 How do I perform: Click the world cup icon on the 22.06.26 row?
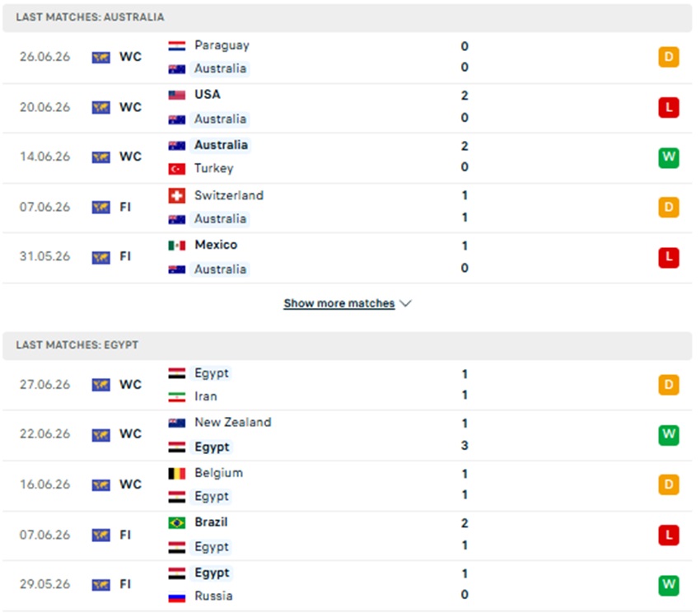click(101, 435)
